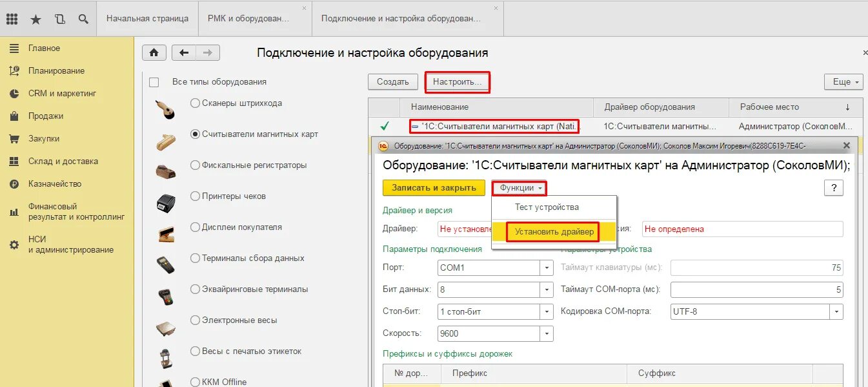The height and width of the screenshot is (387, 868).
Task: Switch to the Начальная страница tab
Action: tap(148, 19)
